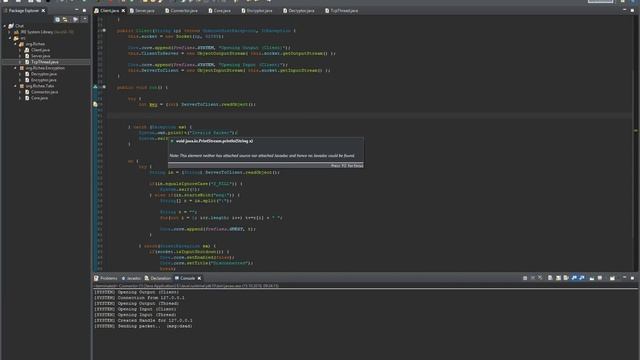Click the Package Explorer filter/focus icon

click(x=75, y=19)
